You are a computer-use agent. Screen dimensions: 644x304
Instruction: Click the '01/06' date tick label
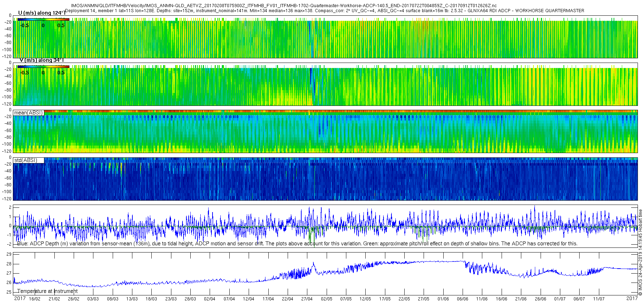click(x=443, y=299)
